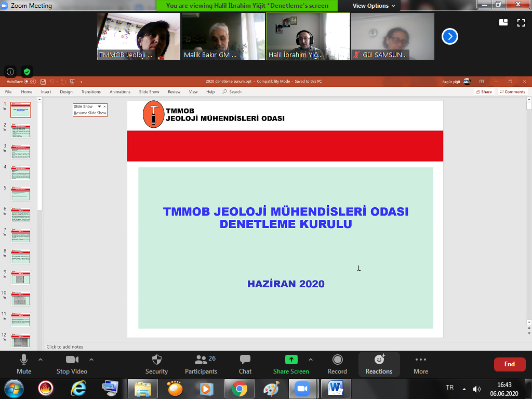This screenshot has width=532, height=399.
Task: Switch to the Home ribbon tab
Action: click(27, 92)
